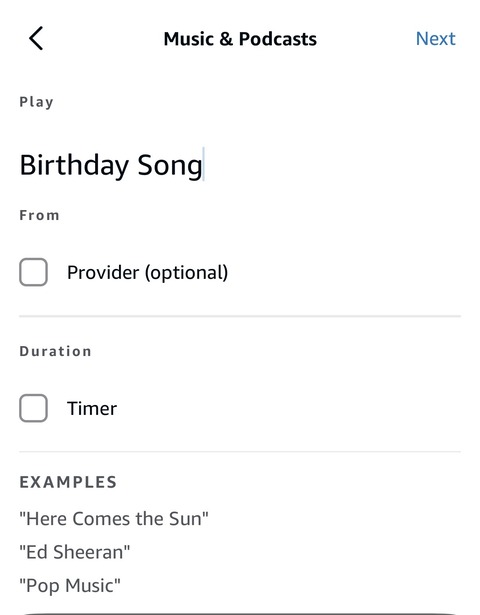Tap the Timer label text

(92, 408)
